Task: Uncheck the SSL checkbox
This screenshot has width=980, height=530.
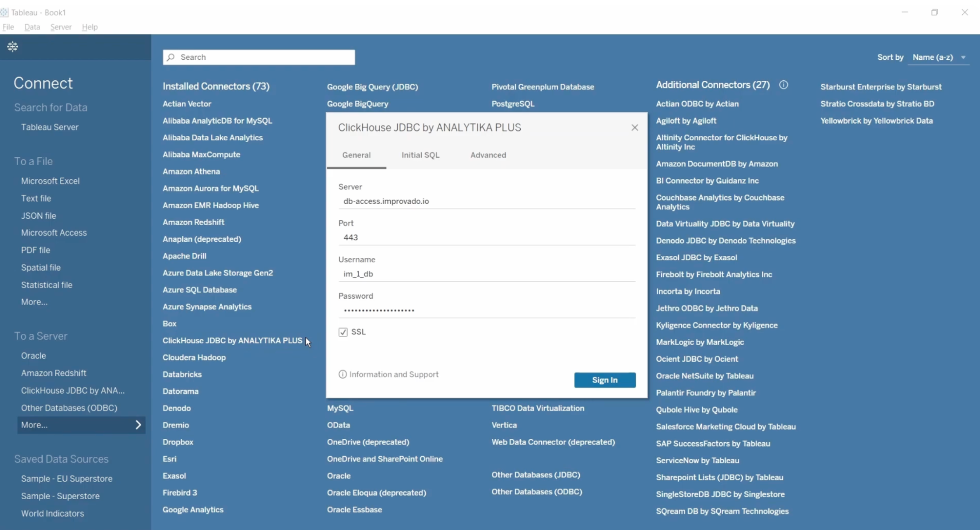Action: point(343,332)
